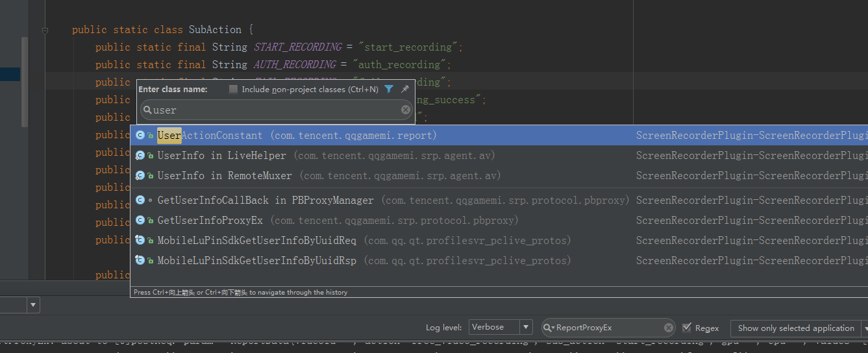Viewport: 868px width, 353px height.
Task: Enable Include non-project classes checkbox
Action: [234, 90]
